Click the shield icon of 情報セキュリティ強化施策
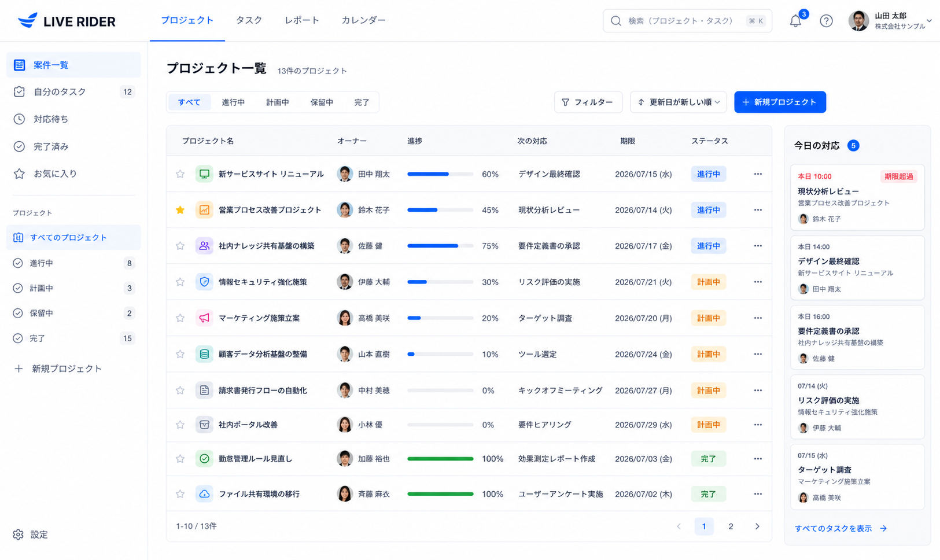940x560 pixels. tap(204, 282)
